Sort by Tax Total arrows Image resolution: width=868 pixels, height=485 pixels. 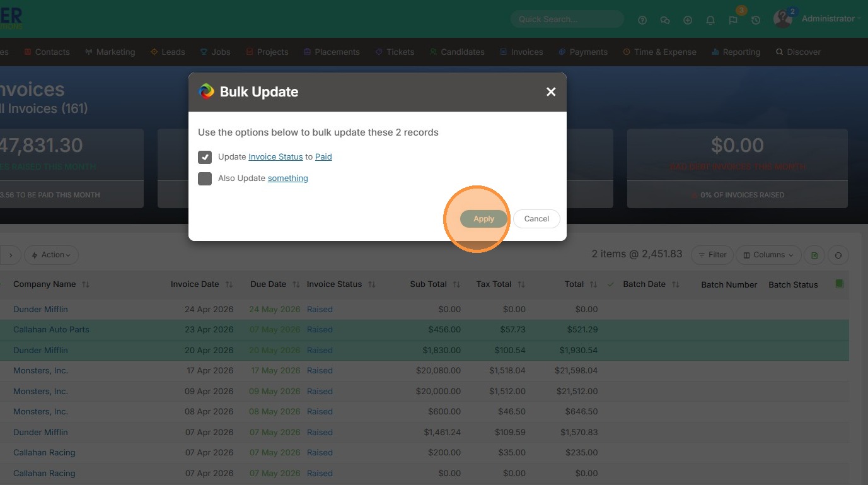[x=521, y=284]
